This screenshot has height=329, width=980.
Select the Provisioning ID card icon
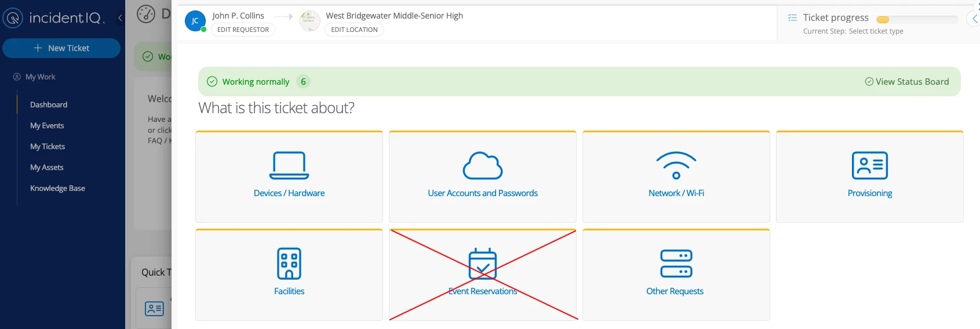click(870, 165)
